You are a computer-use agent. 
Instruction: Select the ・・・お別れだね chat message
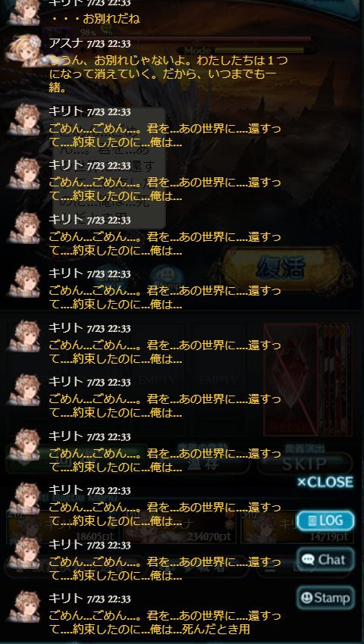tap(95, 19)
